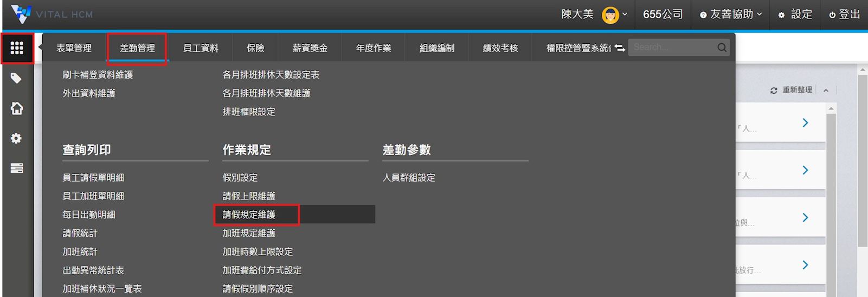Switch to the 差勤管理 tab
Screen dimensions: 868x297
(137, 48)
